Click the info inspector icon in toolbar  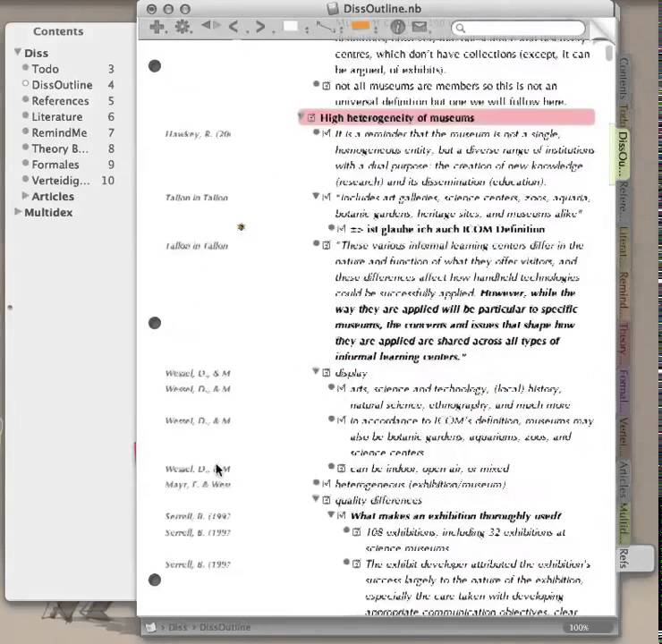(x=398, y=27)
